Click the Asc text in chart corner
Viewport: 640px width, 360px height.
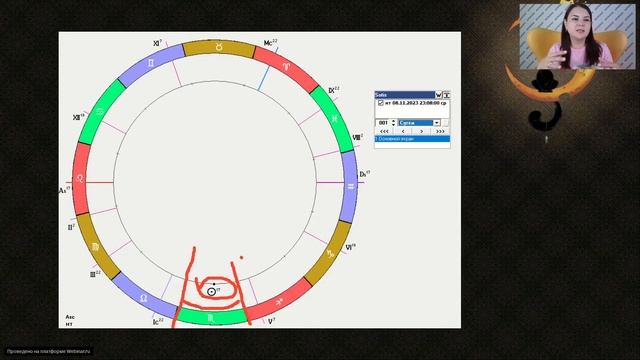[x=70, y=317]
